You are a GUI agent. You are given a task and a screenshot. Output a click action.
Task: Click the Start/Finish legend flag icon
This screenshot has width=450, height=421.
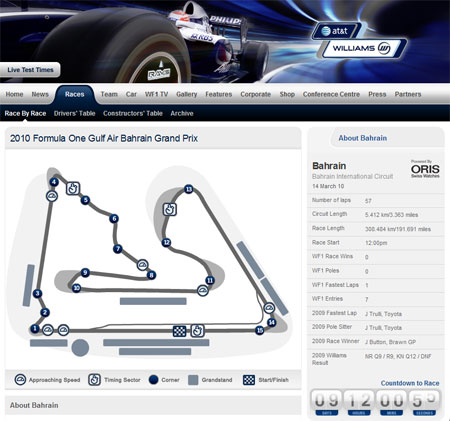click(249, 380)
